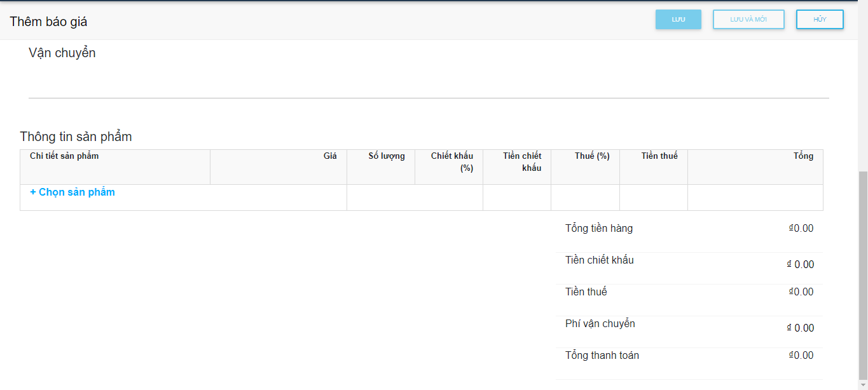This screenshot has width=868, height=390.
Task: Select the Thông tin sản phẩm heading
Action: [76, 137]
